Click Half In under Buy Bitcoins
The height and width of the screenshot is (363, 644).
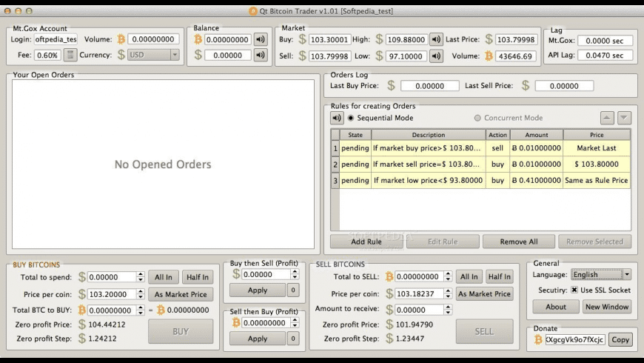click(x=198, y=277)
